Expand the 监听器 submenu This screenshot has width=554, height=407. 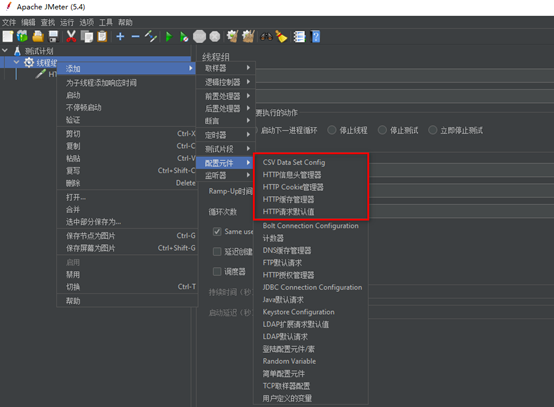[225, 175]
